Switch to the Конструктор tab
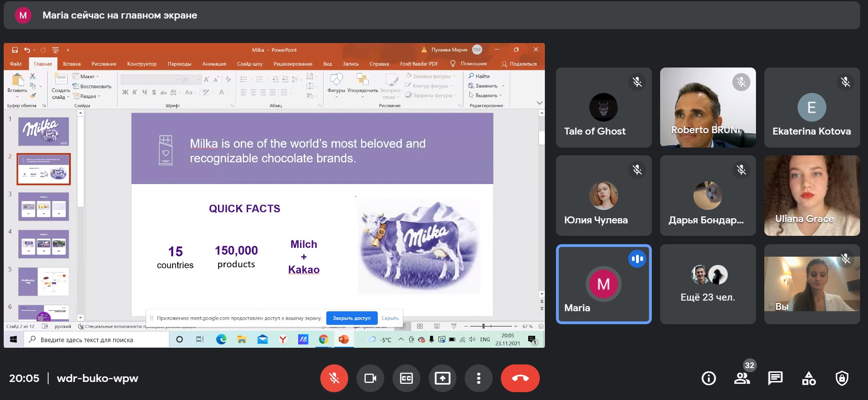Viewport: 868px width, 400px height. coord(142,64)
